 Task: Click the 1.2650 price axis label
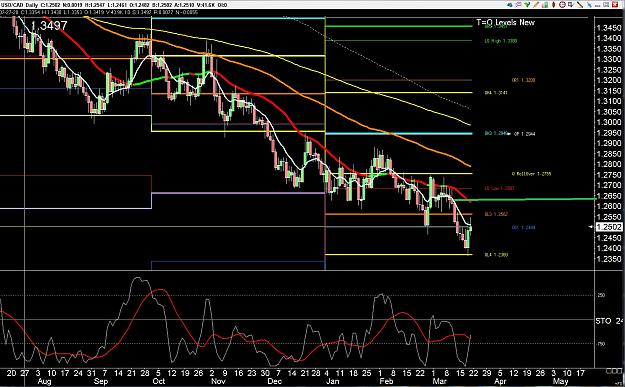609,196
